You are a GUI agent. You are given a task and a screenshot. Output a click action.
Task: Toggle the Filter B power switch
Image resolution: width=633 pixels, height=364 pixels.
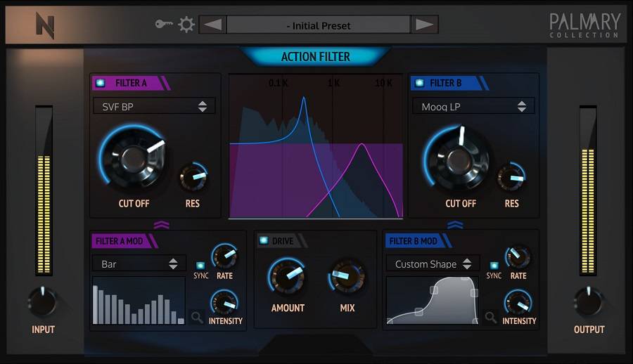tap(420, 83)
